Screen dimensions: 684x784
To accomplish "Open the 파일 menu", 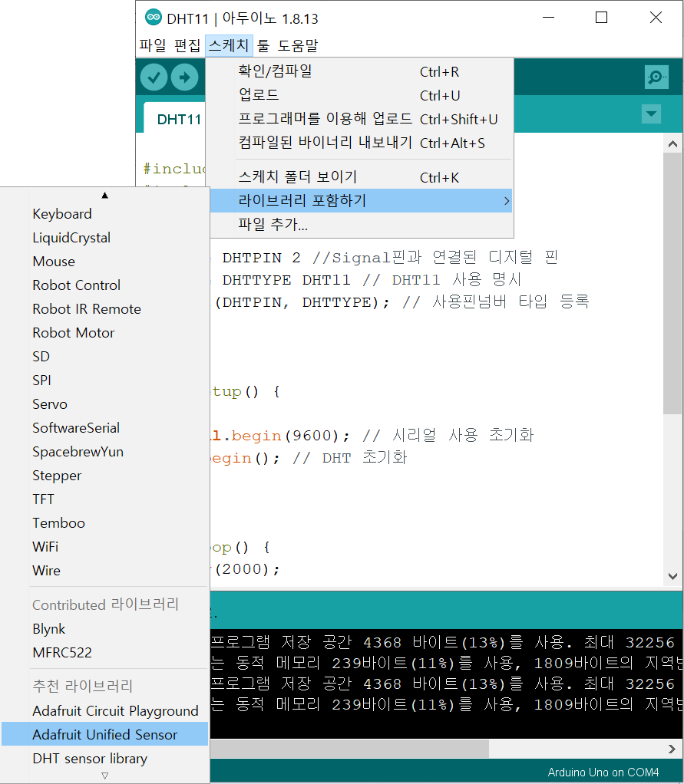I will [153, 45].
